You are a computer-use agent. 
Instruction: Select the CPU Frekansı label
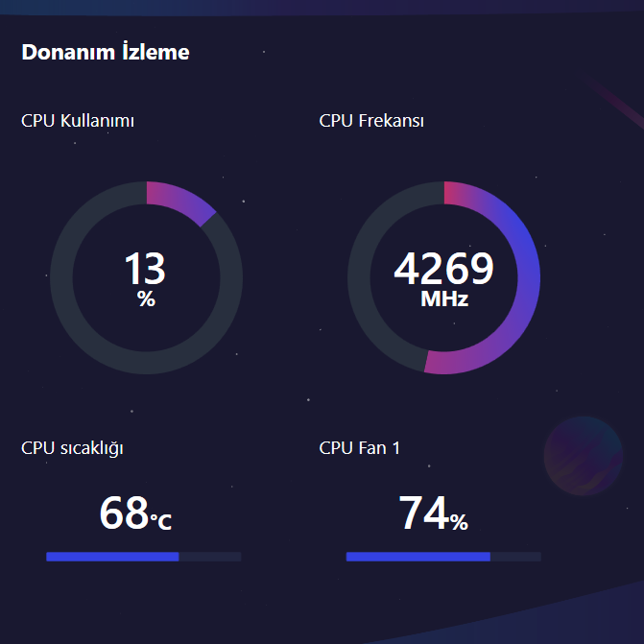pyautogui.click(x=371, y=121)
